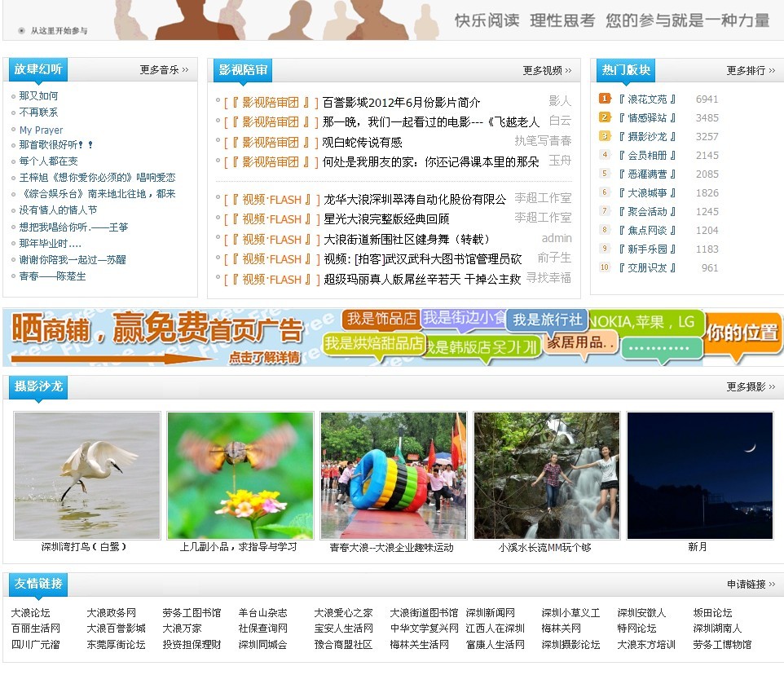
Task: Click rank 2 badge beside 情感驿站
Action: pyautogui.click(x=605, y=117)
